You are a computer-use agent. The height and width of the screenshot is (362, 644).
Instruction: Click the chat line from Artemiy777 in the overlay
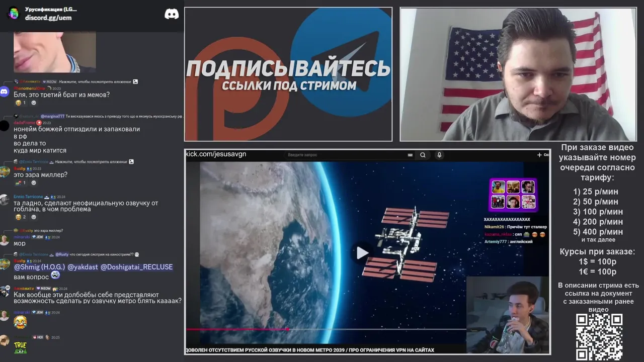(x=509, y=242)
